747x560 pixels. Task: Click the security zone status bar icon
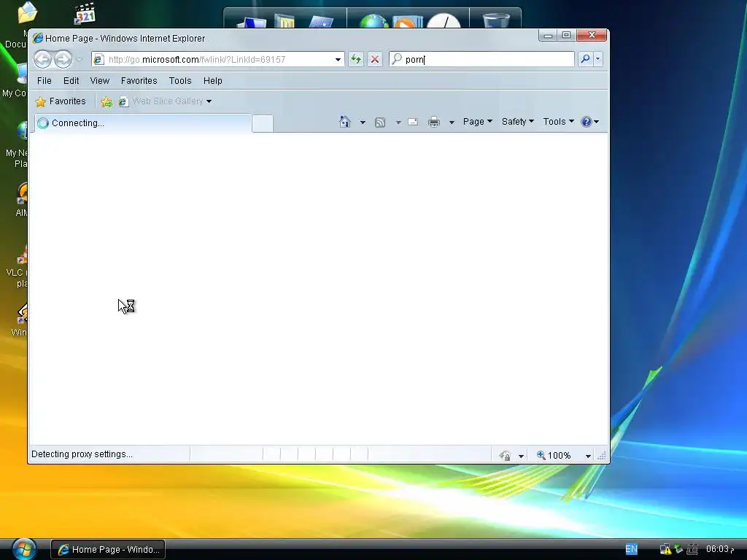[506, 456]
